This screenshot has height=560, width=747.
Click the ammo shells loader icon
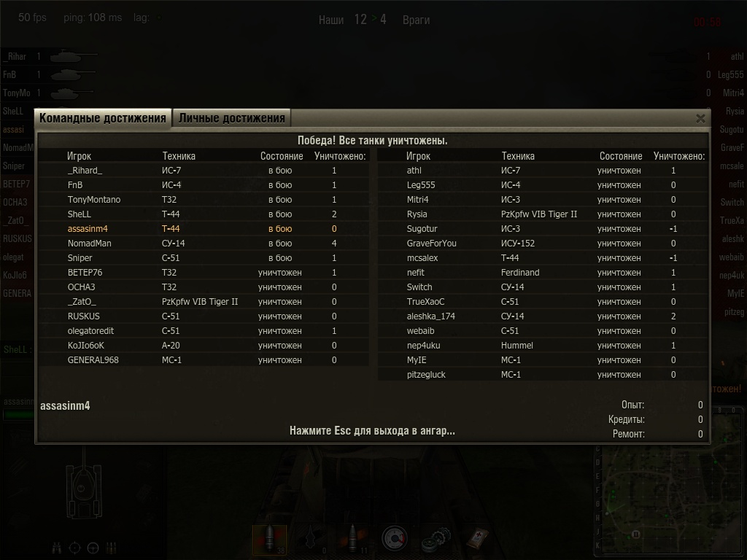(111, 548)
